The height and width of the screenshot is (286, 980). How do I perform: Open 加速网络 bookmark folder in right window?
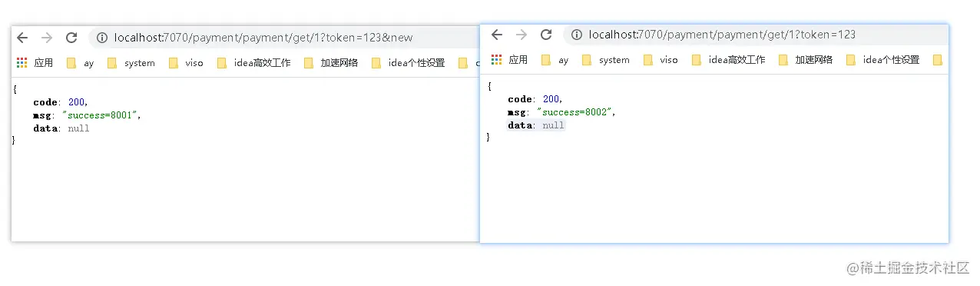[x=806, y=60]
